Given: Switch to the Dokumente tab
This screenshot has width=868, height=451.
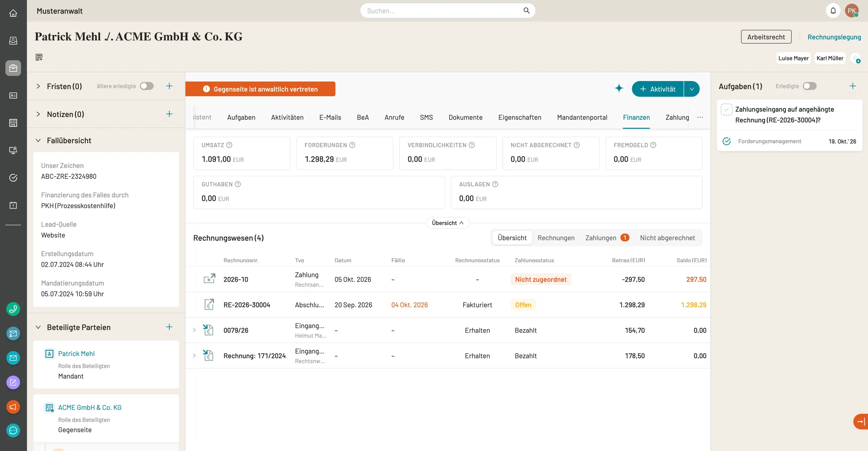Looking at the screenshot, I should (465, 117).
